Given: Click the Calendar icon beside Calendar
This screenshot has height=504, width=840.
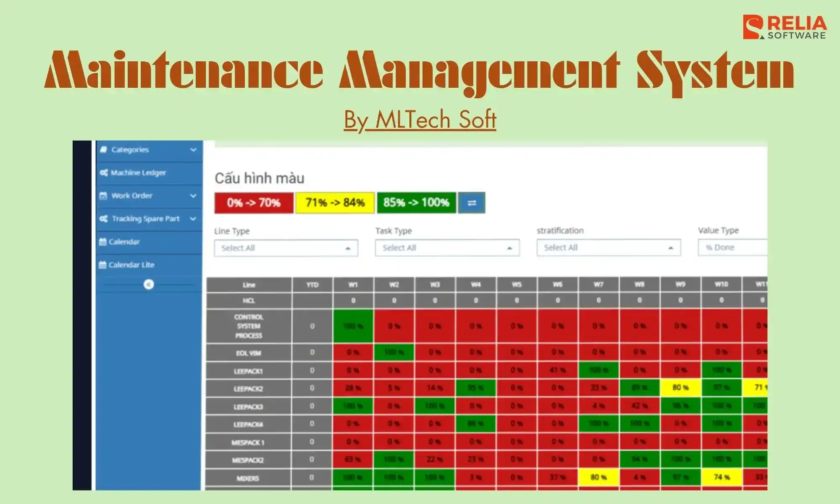Looking at the screenshot, I should [102, 242].
